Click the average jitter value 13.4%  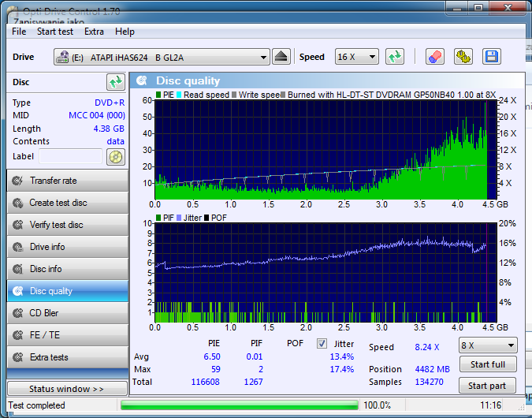point(342,356)
